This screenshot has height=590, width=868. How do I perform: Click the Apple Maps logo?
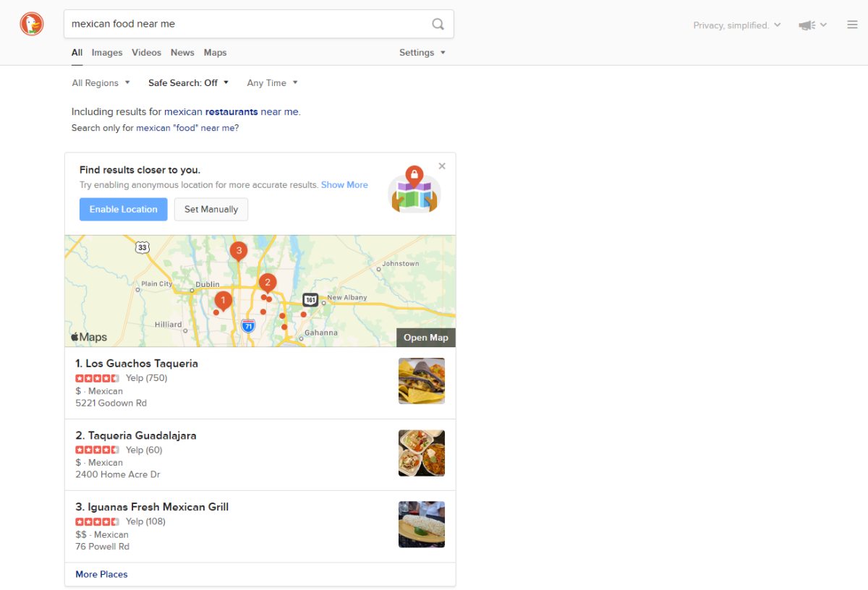click(89, 337)
